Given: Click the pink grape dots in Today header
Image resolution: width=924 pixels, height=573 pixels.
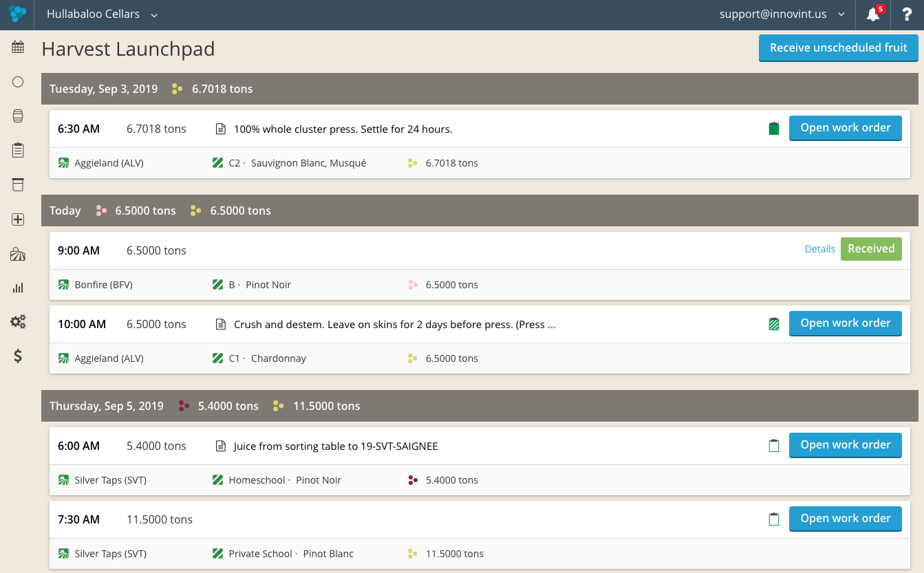Looking at the screenshot, I should pyautogui.click(x=101, y=210).
